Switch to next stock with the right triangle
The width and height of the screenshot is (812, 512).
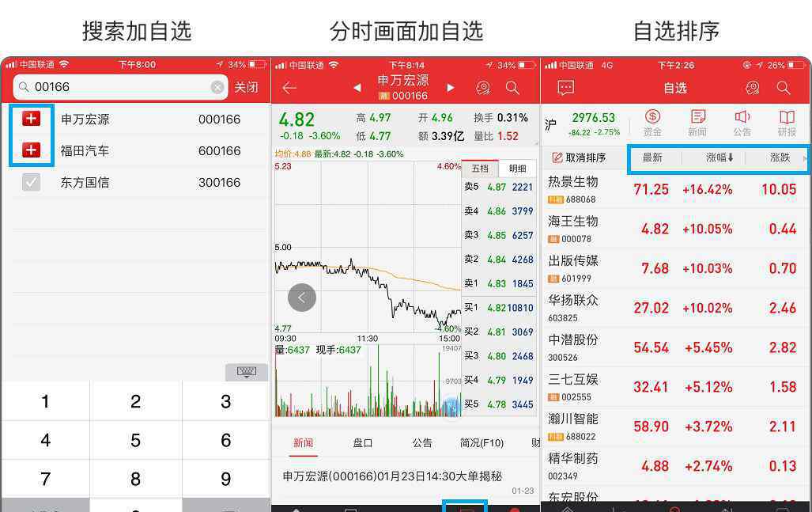point(451,88)
